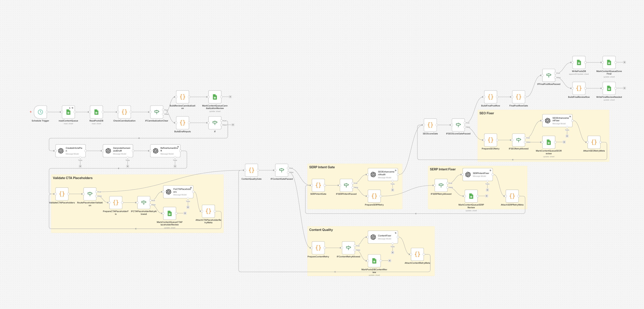Viewport: 644px width, 309px height.
Task: Open the IFFinalPostRowPassed node
Action: coord(549,75)
